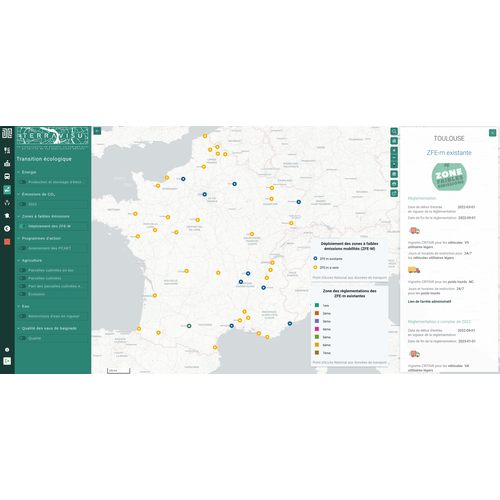The width and height of the screenshot is (500, 500).
Task: Collapse the layer panel with arrow button
Action: (x=97, y=131)
